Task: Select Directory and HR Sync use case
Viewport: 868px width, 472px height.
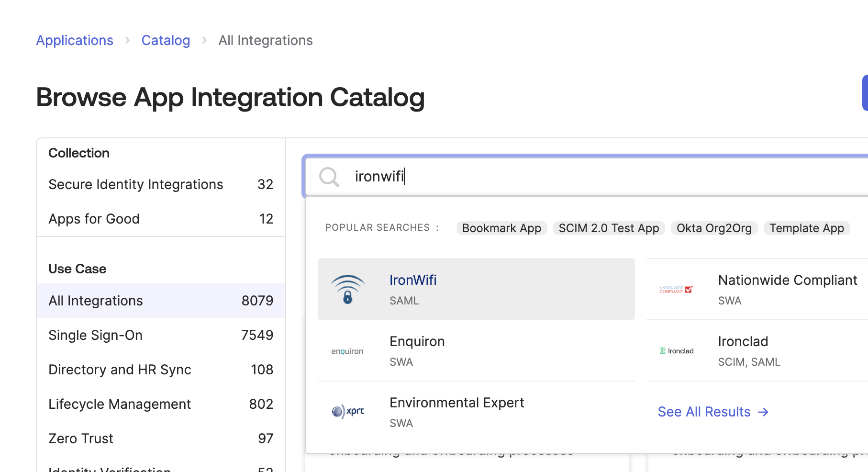Action: [x=161, y=370]
